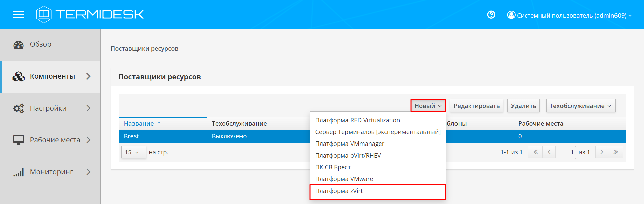Select Платформа VMware
Viewport: 644px width, 204px height.
pyautogui.click(x=378, y=179)
